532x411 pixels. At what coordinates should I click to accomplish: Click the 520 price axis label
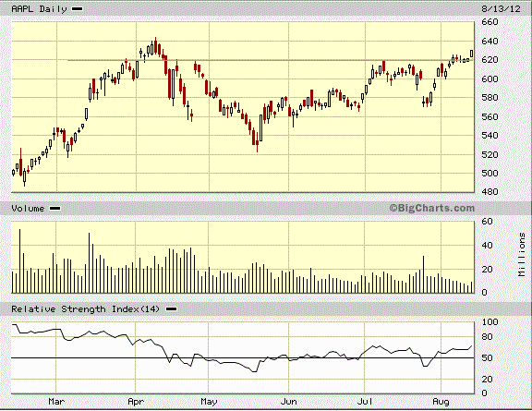[490, 154]
